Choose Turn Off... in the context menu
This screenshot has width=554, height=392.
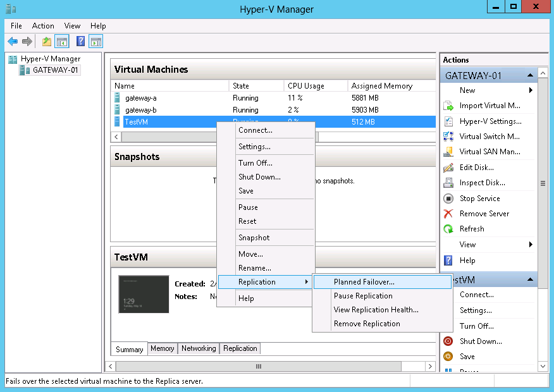[x=266, y=162]
